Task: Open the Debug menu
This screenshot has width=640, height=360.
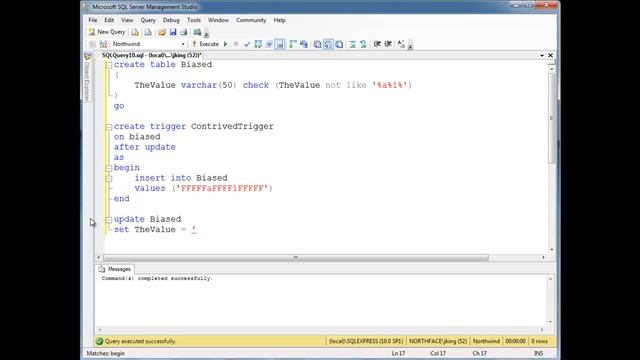Action: (171, 20)
